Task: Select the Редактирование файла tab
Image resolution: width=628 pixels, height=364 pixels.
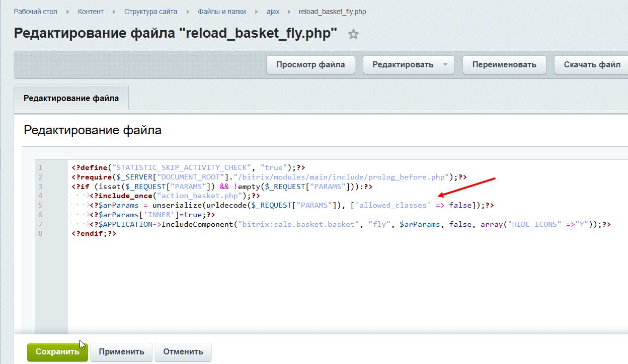Action: [71, 98]
